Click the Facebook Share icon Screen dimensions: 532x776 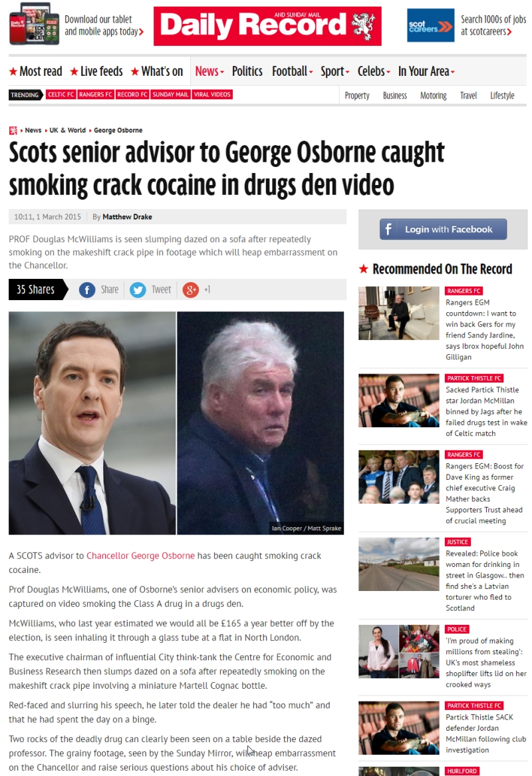point(87,290)
